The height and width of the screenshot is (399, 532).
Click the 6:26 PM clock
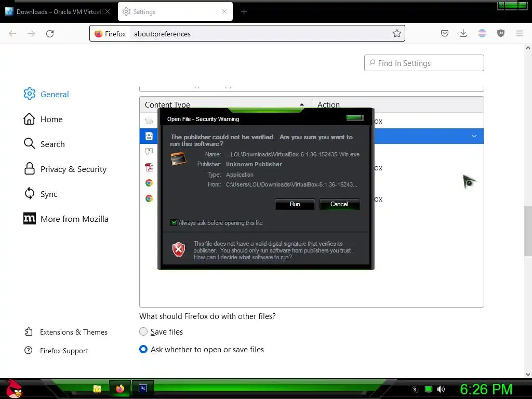(x=486, y=390)
